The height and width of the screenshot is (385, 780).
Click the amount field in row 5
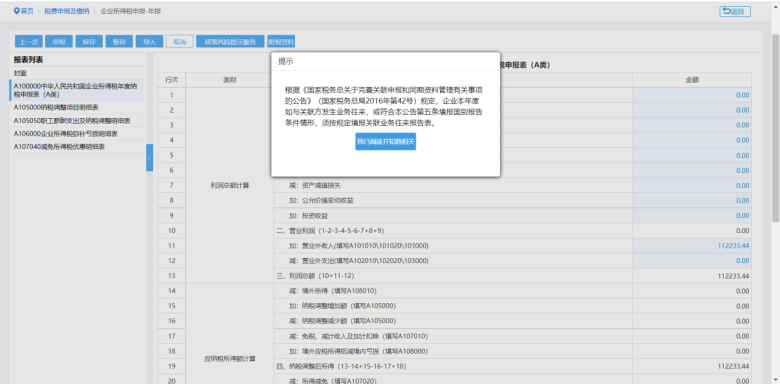tap(692, 155)
